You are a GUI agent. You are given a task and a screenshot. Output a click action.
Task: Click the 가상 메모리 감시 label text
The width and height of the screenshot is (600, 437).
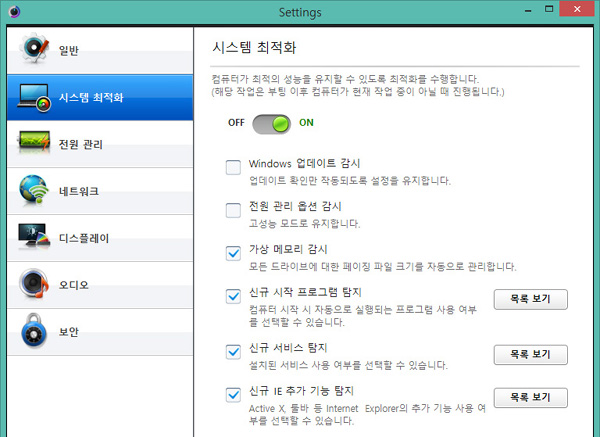[x=288, y=249]
